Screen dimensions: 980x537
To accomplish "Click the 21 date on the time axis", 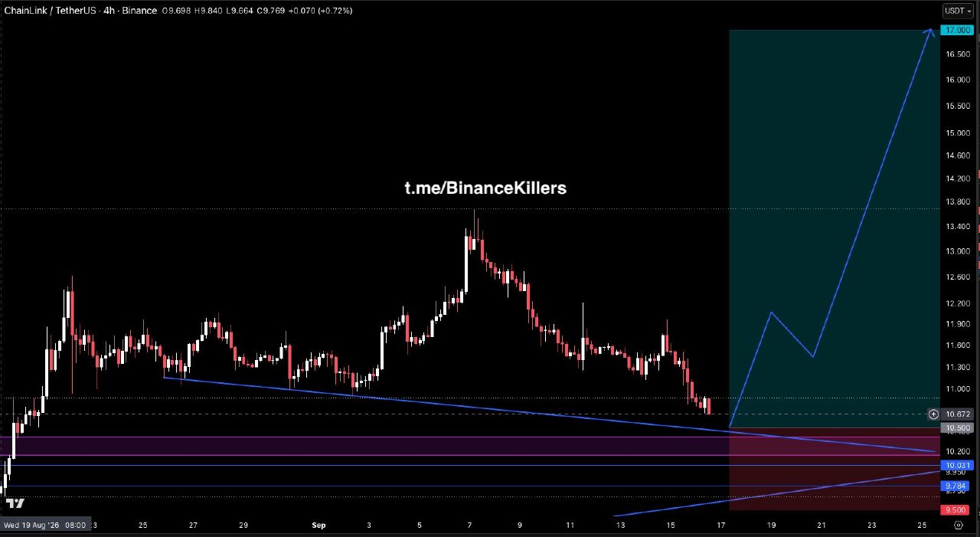I will pos(822,526).
